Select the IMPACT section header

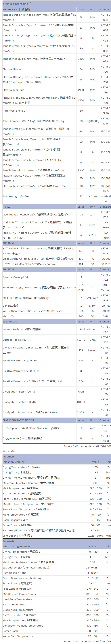click(x=7, y=207)
